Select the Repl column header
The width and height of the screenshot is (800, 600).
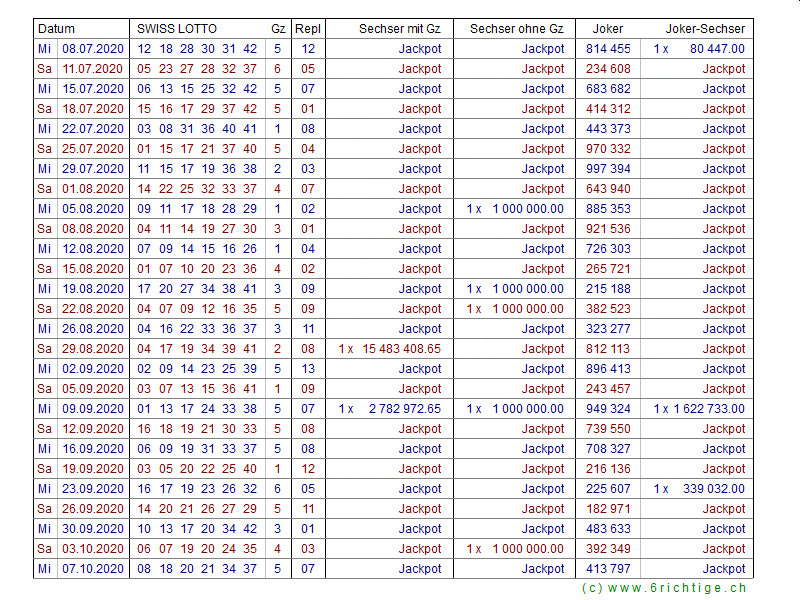click(x=307, y=29)
